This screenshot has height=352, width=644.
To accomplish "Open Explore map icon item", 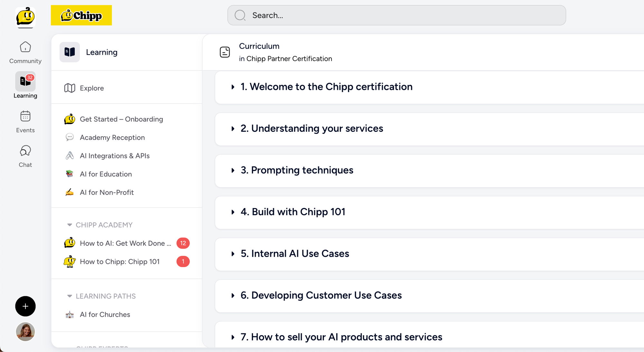I will pos(70,88).
